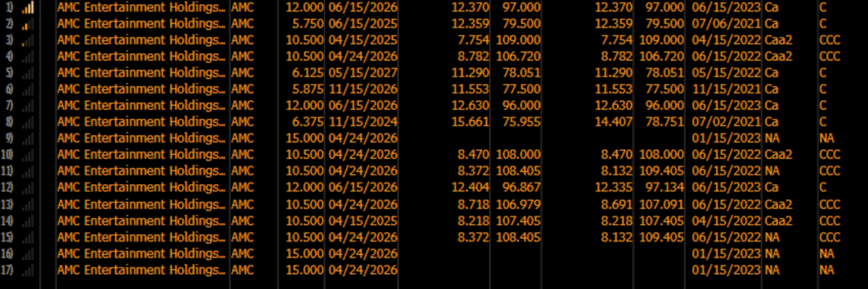
Task: Click maturity date 11/15/2026
Action: tap(363, 90)
